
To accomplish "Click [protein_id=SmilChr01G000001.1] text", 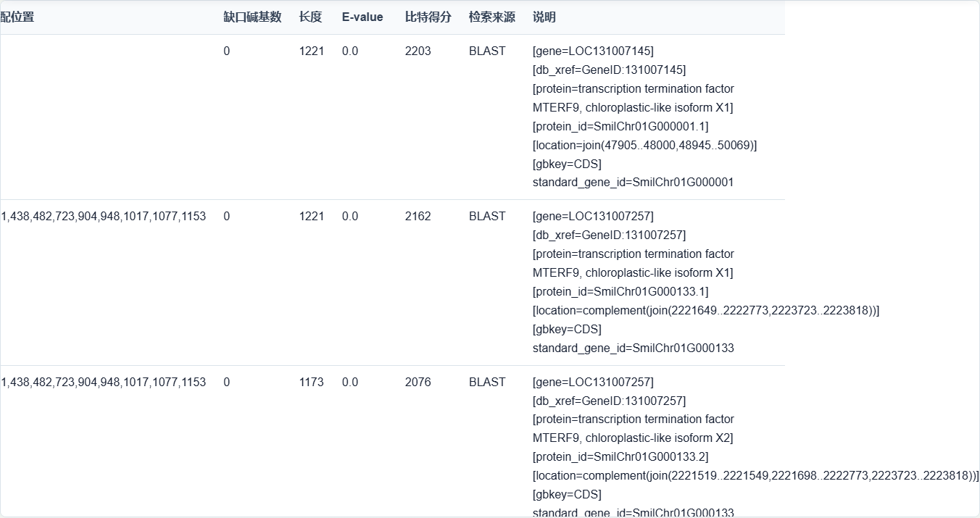I will pyautogui.click(x=620, y=127).
